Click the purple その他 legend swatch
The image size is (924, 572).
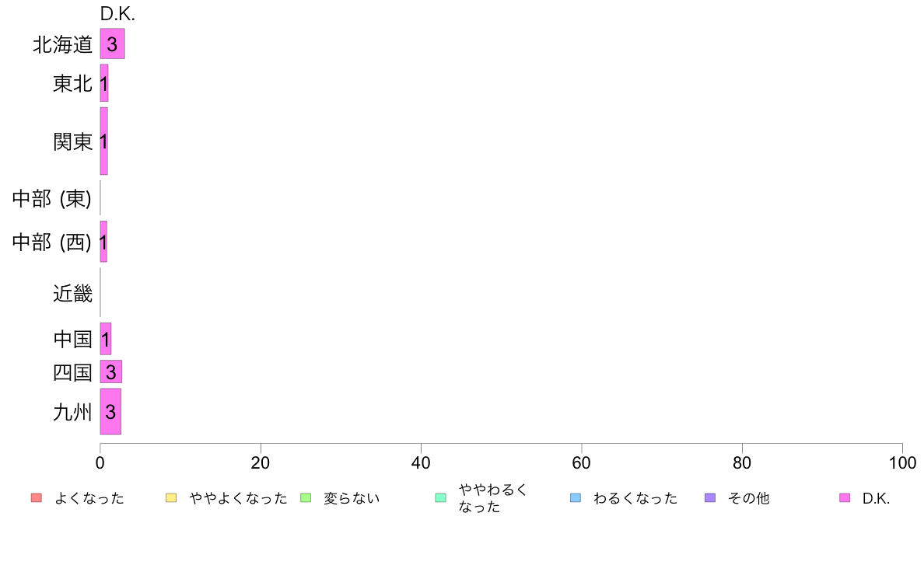point(710,497)
